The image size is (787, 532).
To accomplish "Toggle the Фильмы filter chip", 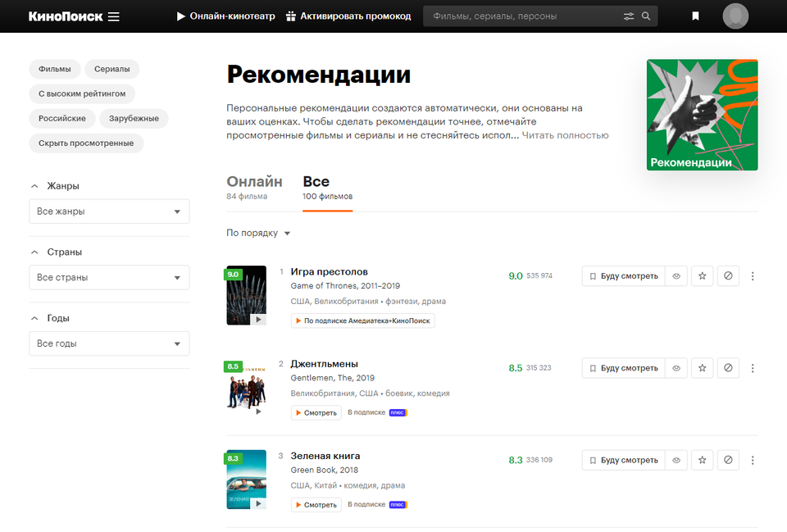I will click(x=55, y=69).
